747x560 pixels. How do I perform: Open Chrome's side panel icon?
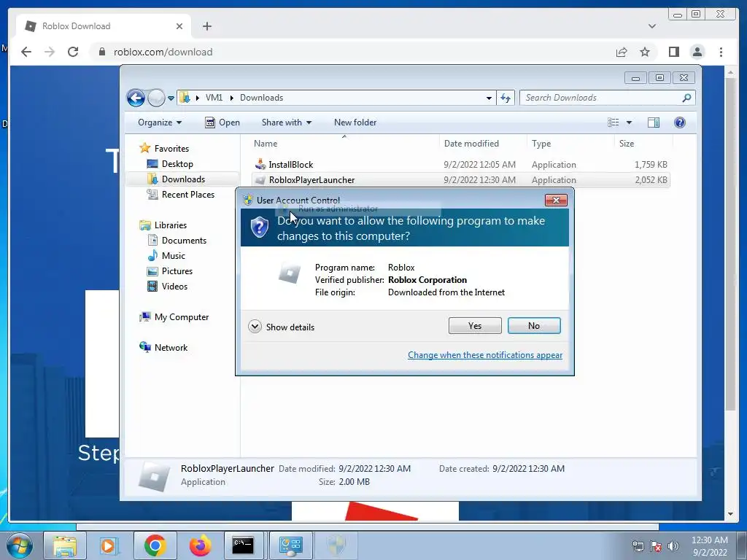point(673,52)
